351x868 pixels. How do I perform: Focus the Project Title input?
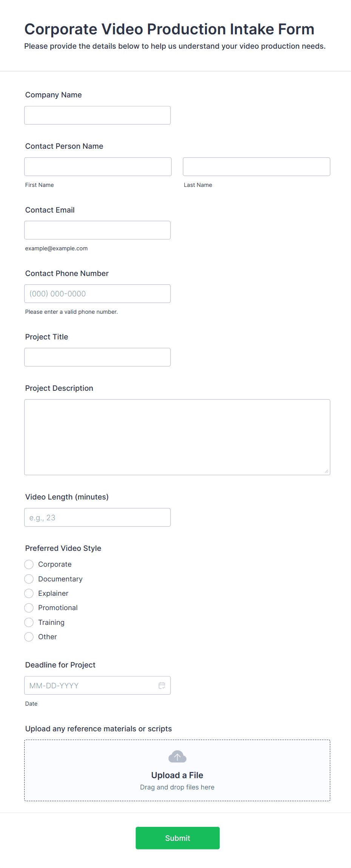(x=97, y=357)
